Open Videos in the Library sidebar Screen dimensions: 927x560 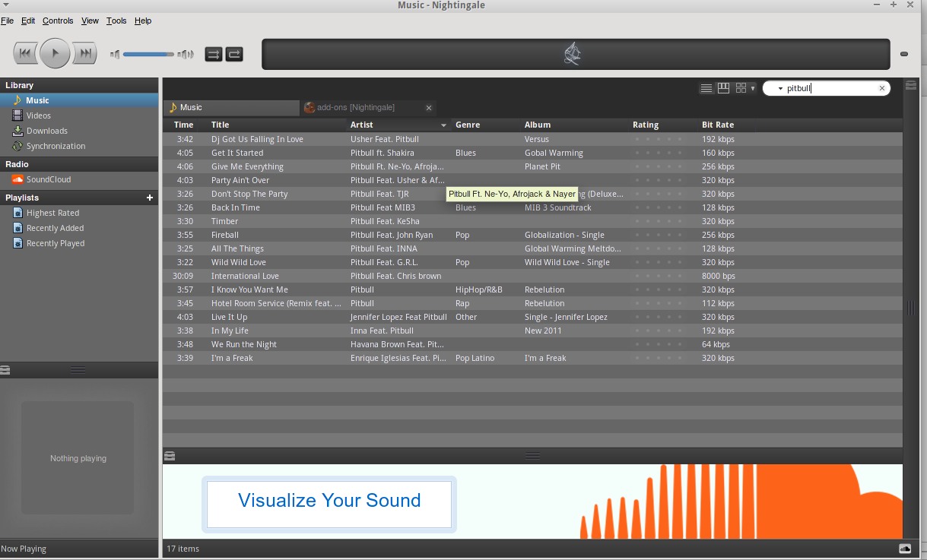pos(79,115)
